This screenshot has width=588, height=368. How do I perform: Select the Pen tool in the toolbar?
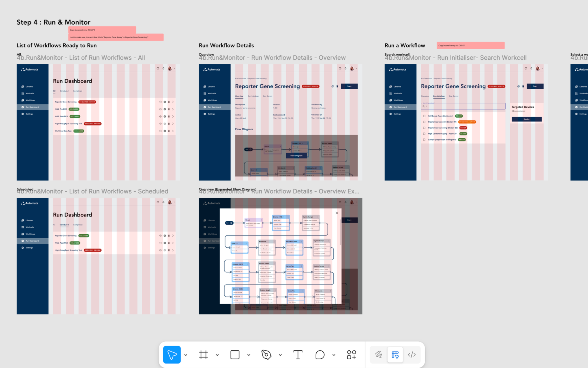point(266,354)
